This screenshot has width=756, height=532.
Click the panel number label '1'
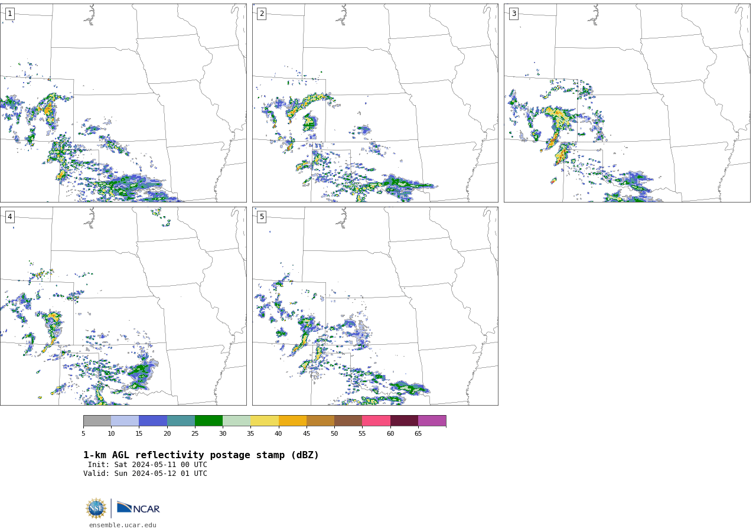[x=9, y=14]
